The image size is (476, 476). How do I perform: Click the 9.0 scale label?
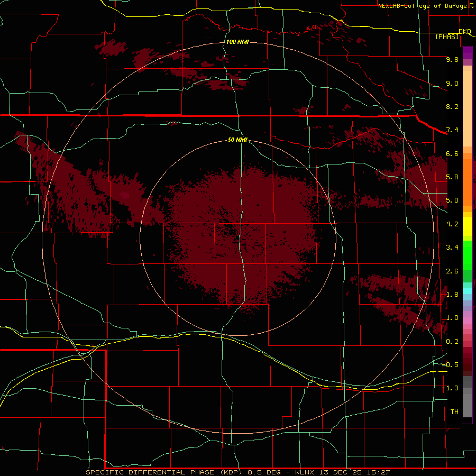452,84
